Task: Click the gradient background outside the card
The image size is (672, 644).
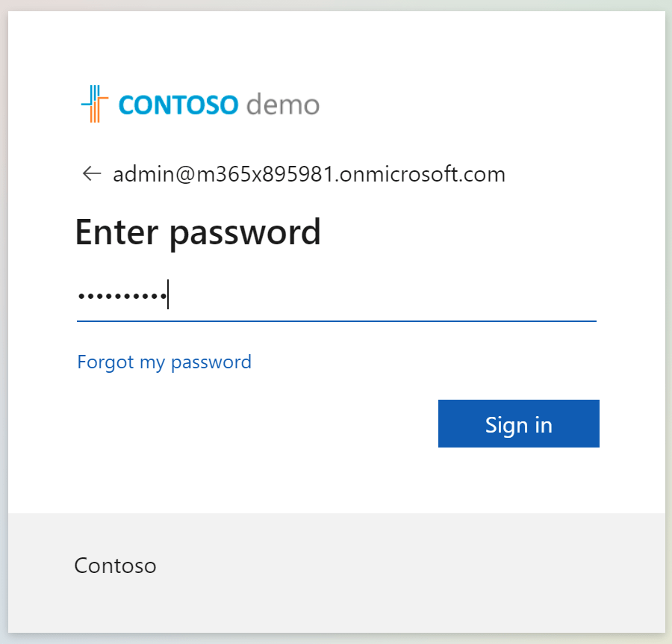Action: [x=668, y=321]
